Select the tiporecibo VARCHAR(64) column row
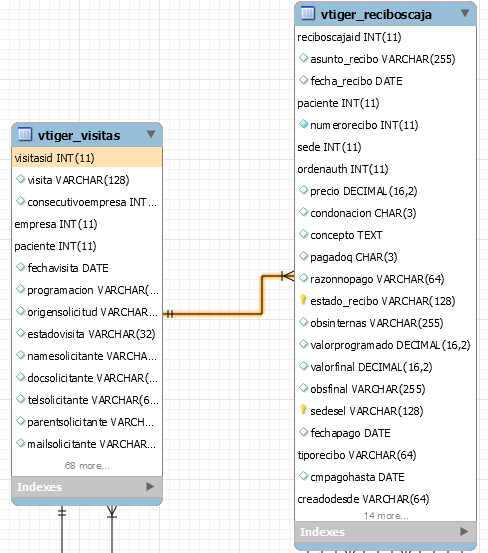The height and width of the screenshot is (553, 488). (385, 455)
